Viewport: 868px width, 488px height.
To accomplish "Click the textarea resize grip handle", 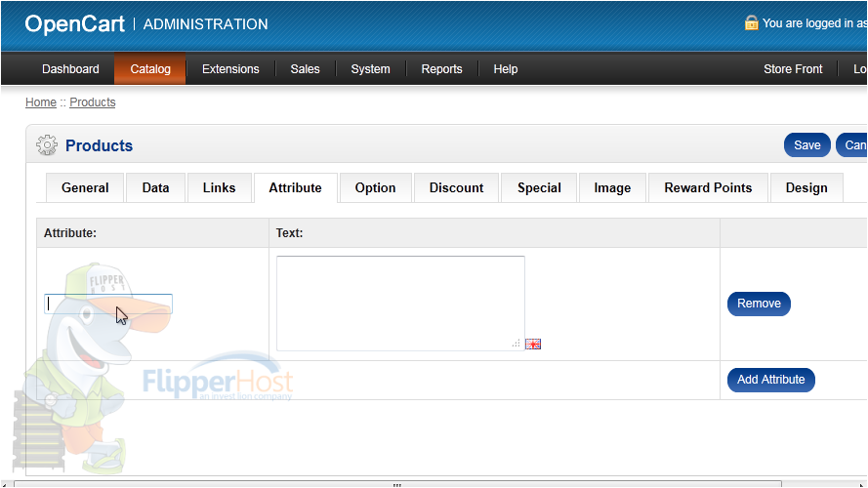I will (516, 343).
